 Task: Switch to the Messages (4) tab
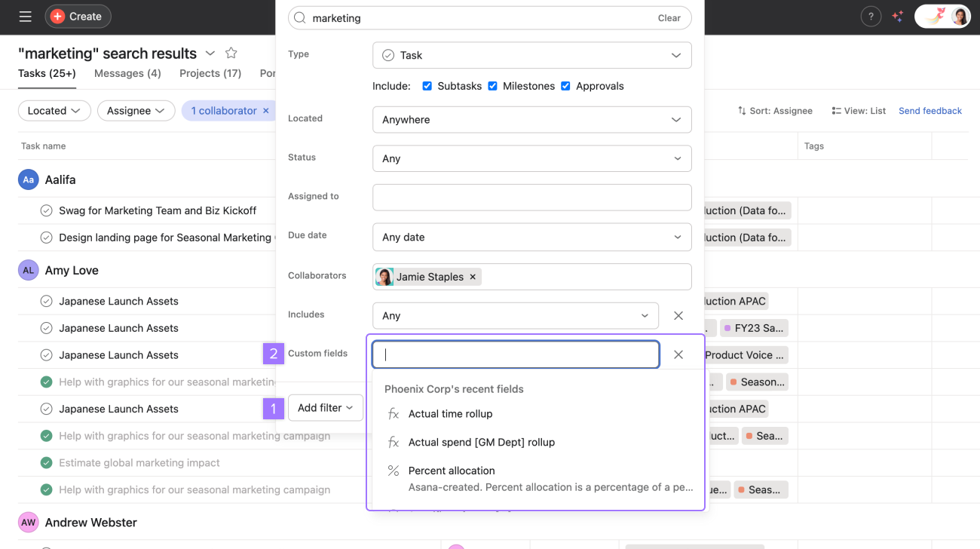pos(127,73)
